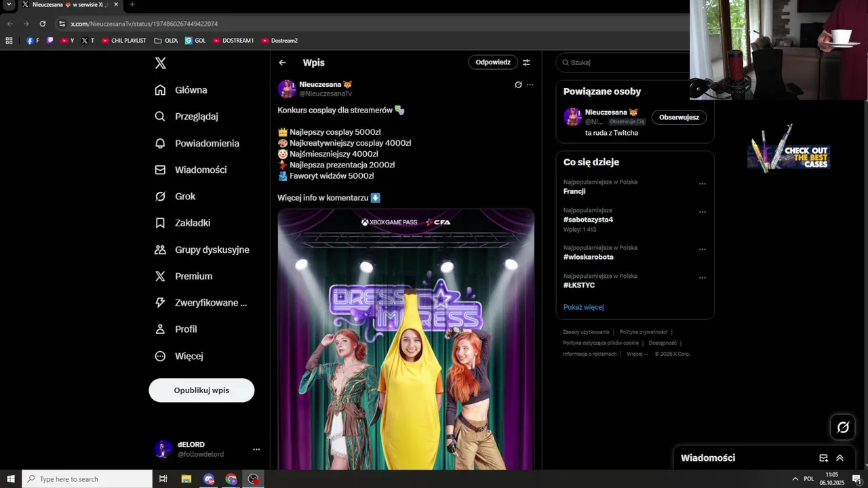868x488 pixels.
Task: Open #ŁKSTYC trending hashtag
Action: (x=579, y=285)
